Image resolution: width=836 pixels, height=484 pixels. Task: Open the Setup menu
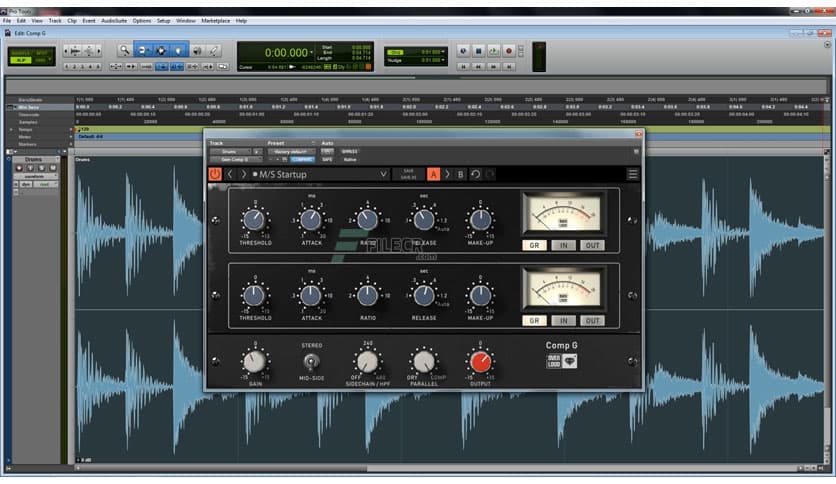pyautogui.click(x=163, y=21)
